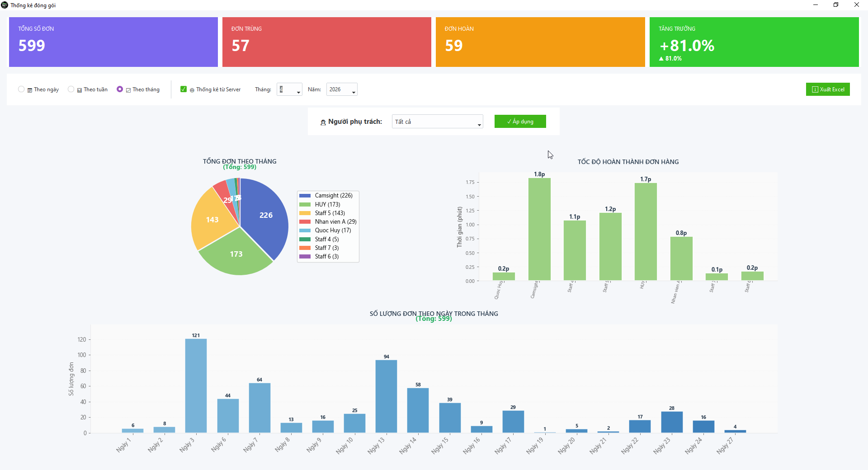Click the Camsight blue legend swatch
The width and height of the screenshot is (868, 470).
(x=305, y=196)
